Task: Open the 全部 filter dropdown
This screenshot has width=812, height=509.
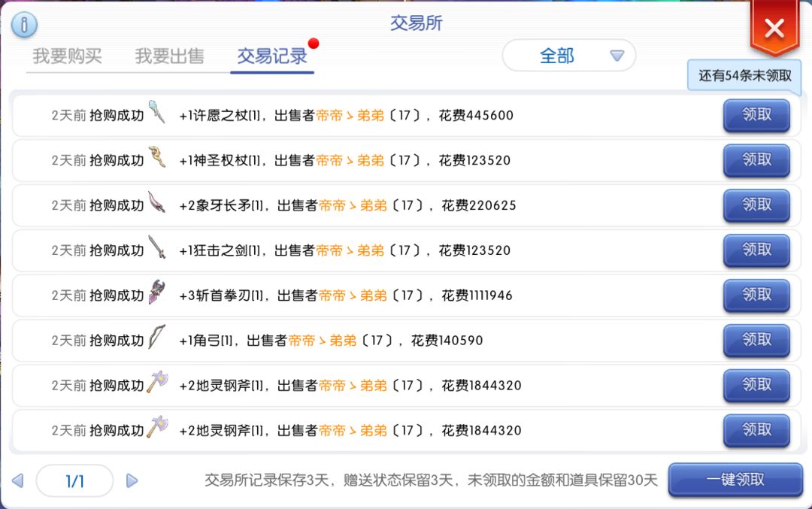Action: tap(568, 56)
